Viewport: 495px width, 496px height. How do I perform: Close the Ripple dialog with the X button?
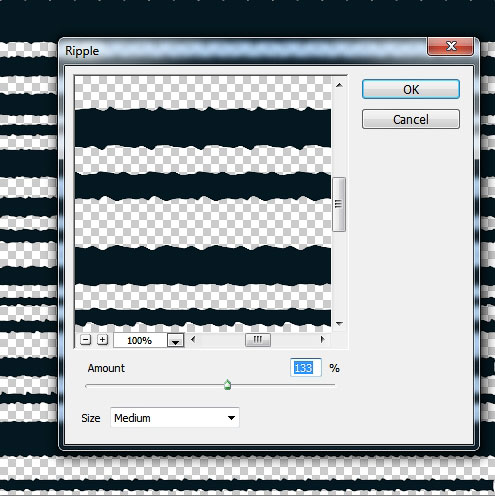tap(451, 46)
